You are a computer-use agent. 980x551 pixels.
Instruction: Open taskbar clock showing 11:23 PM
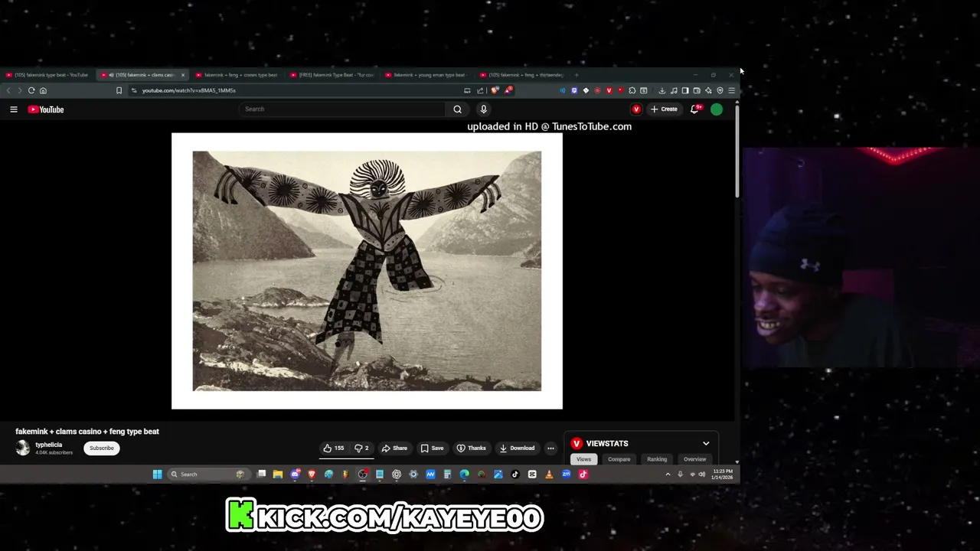point(723,474)
